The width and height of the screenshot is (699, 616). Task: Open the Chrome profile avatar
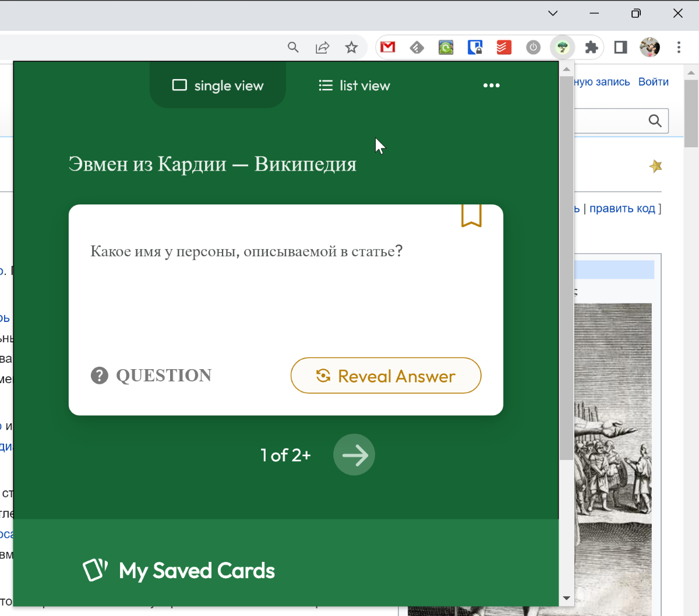[x=650, y=47]
